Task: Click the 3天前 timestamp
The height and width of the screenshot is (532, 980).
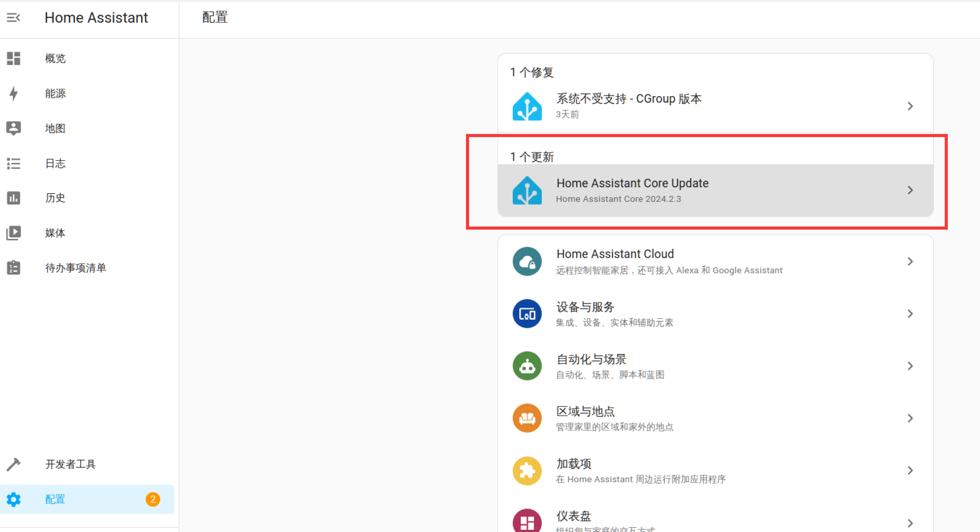Action: (x=567, y=115)
